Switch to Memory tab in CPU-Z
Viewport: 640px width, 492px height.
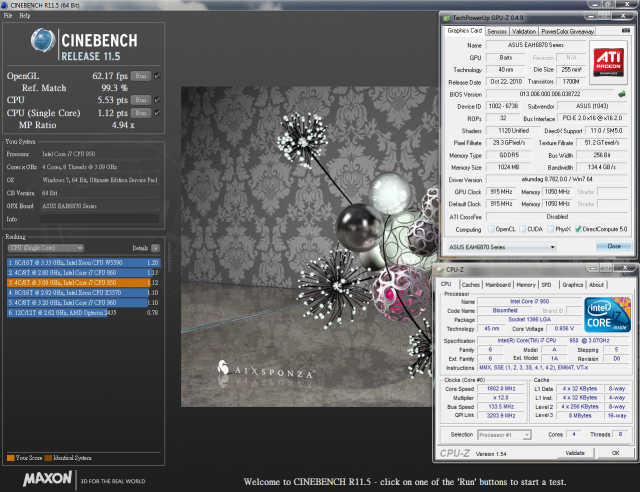[526, 285]
